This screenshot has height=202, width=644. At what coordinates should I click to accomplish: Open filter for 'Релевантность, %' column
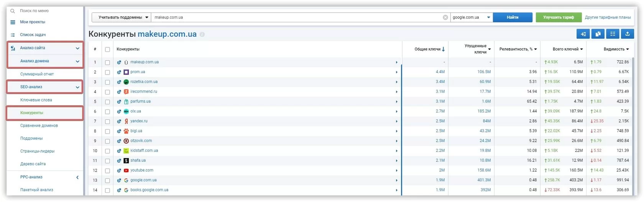click(535, 49)
